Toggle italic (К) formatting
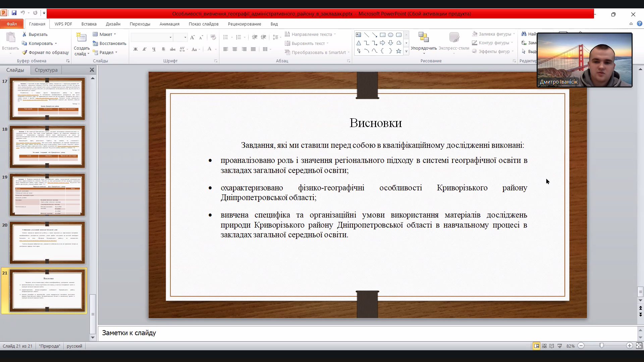 (145, 49)
